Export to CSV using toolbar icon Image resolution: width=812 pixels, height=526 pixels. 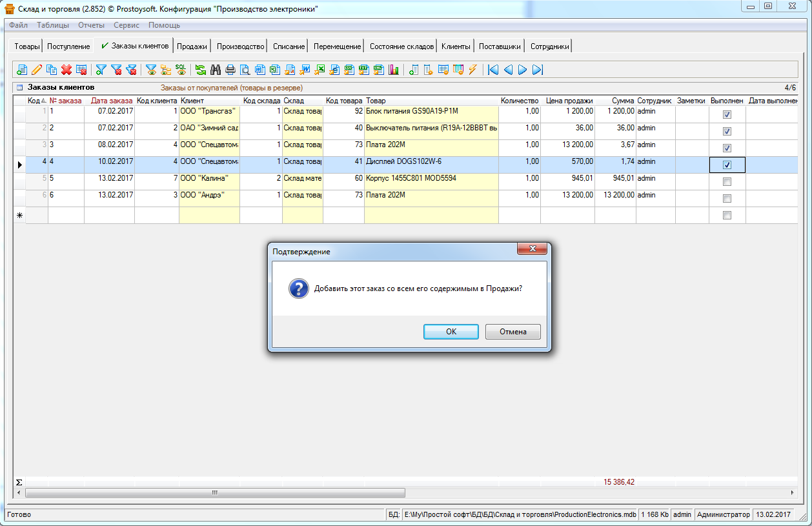(349, 70)
